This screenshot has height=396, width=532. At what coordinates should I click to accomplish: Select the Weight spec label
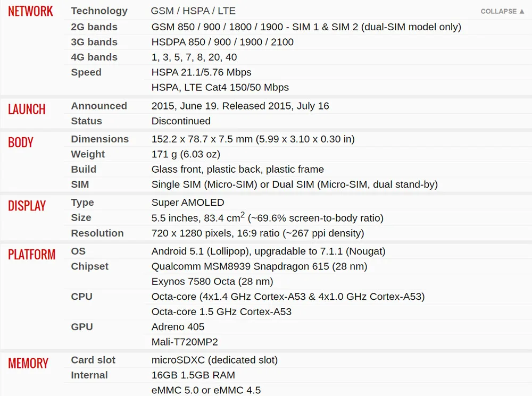(x=88, y=154)
